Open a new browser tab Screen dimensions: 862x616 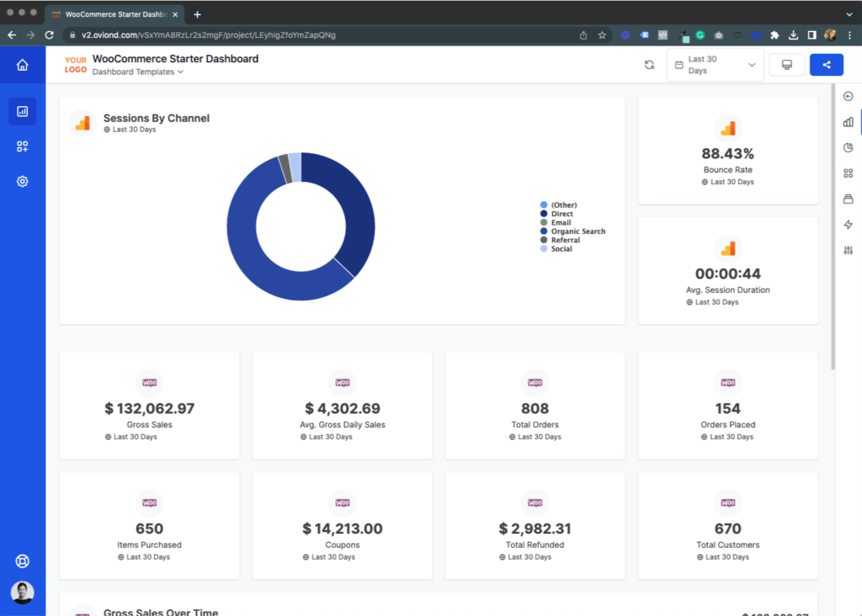[x=197, y=15]
